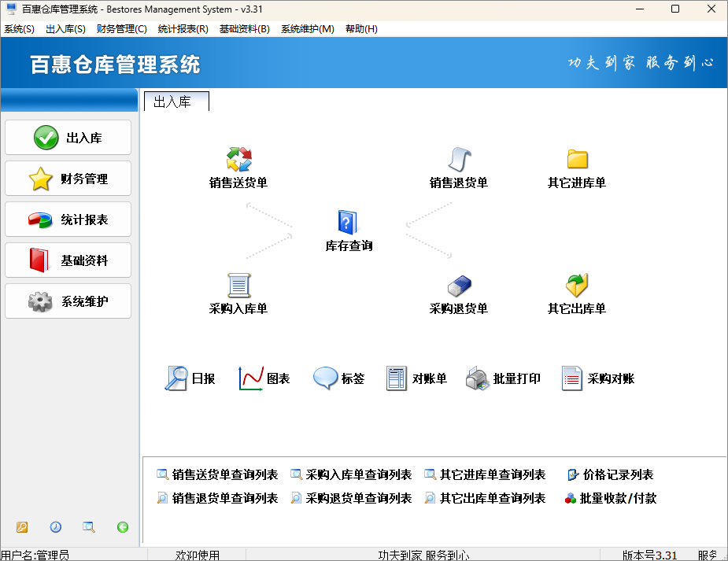Open 价格记录列表 link text

click(619, 474)
